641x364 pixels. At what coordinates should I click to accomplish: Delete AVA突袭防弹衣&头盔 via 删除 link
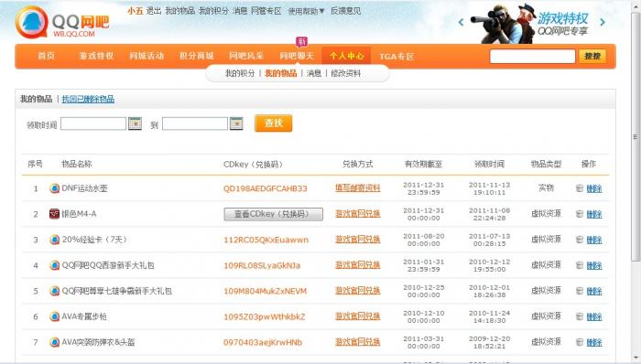[594, 342]
